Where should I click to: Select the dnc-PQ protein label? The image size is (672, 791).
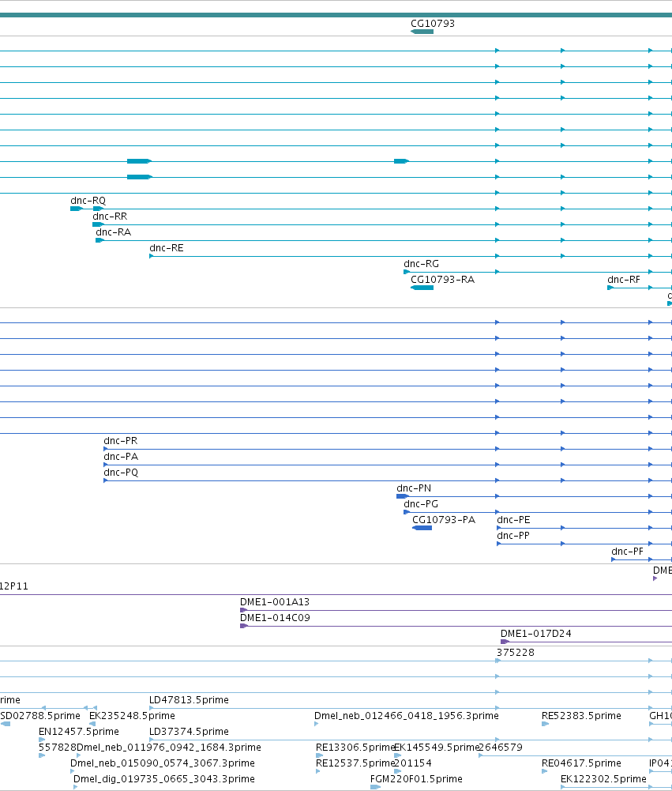(121, 473)
